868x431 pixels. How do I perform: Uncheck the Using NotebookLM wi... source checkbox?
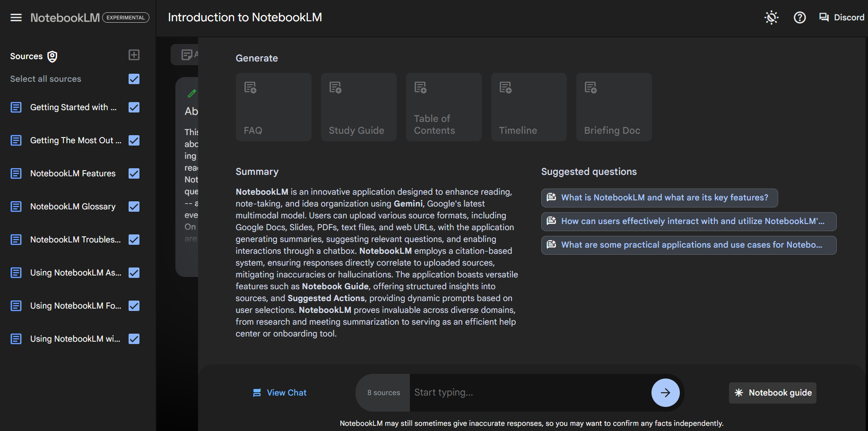(134, 339)
